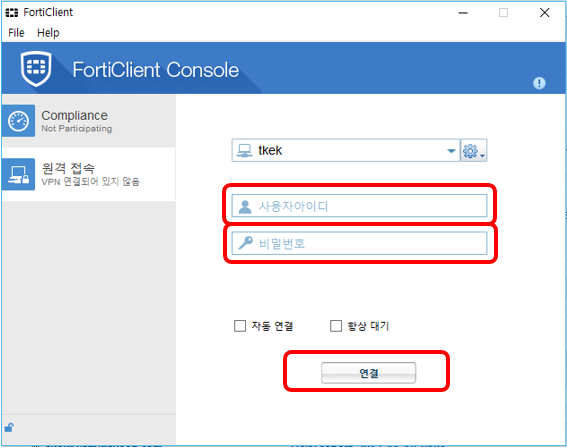Minimize the FortiClient window
The width and height of the screenshot is (567, 448).
point(463,13)
